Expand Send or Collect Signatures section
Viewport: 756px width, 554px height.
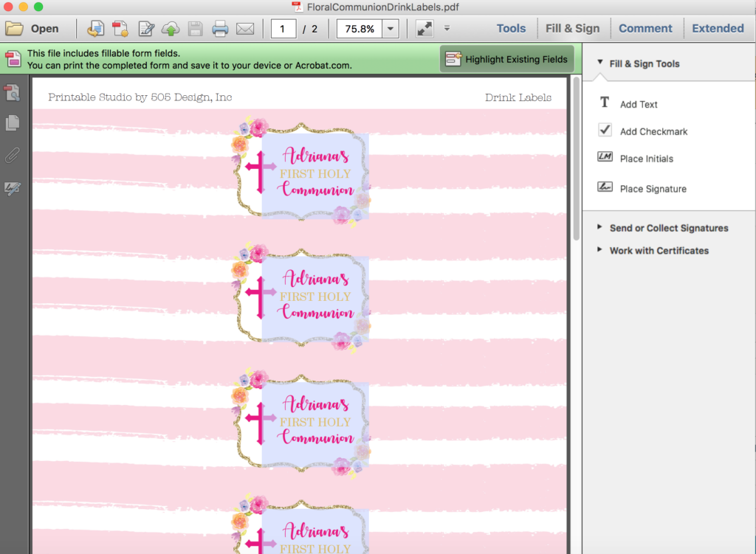(x=668, y=228)
